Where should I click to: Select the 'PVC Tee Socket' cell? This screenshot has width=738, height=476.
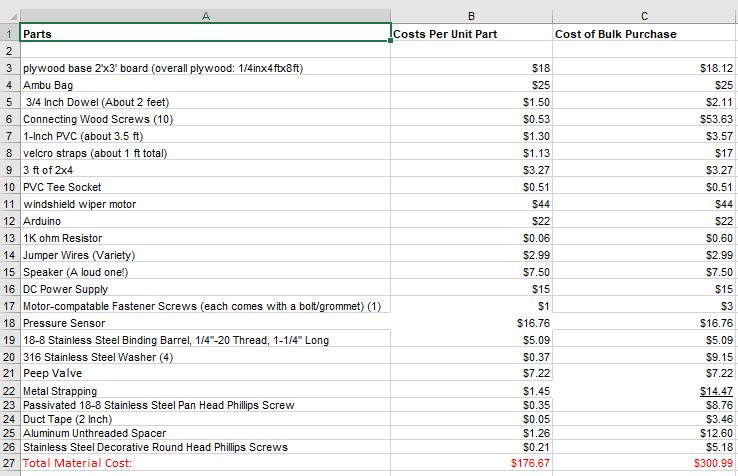pyautogui.click(x=205, y=186)
